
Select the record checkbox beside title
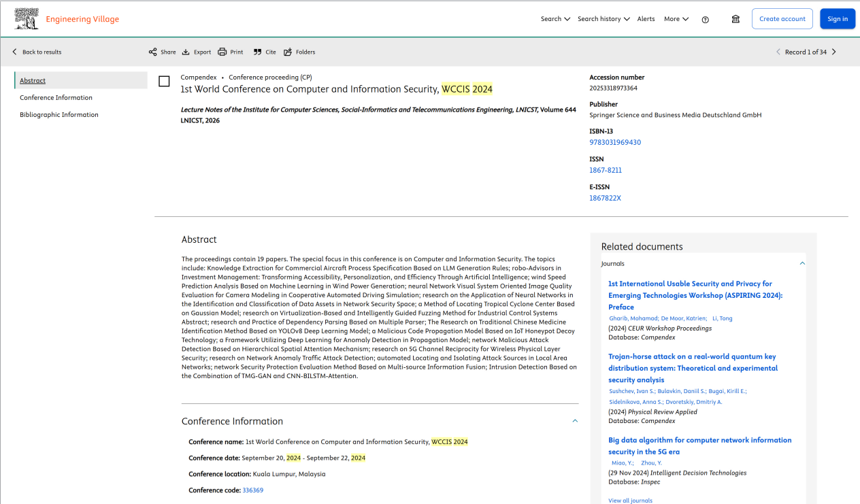pyautogui.click(x=164, y=82)
